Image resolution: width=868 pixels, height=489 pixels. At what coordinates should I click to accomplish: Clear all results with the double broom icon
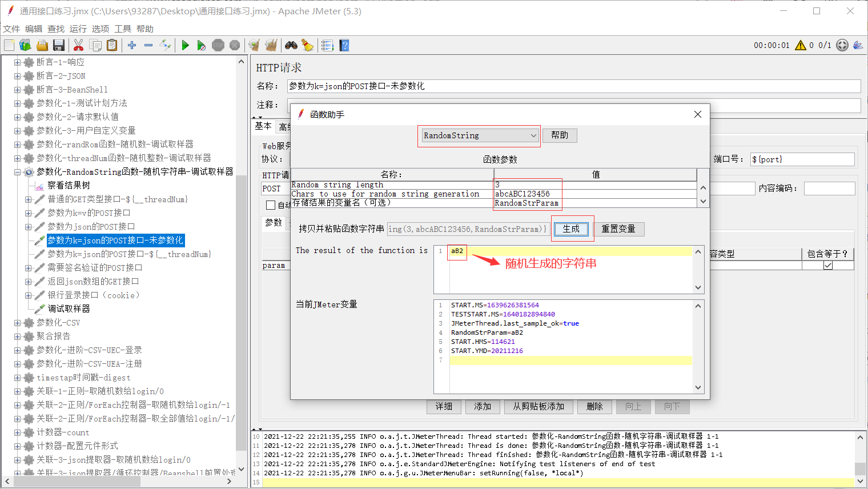[x=271, y=45]
